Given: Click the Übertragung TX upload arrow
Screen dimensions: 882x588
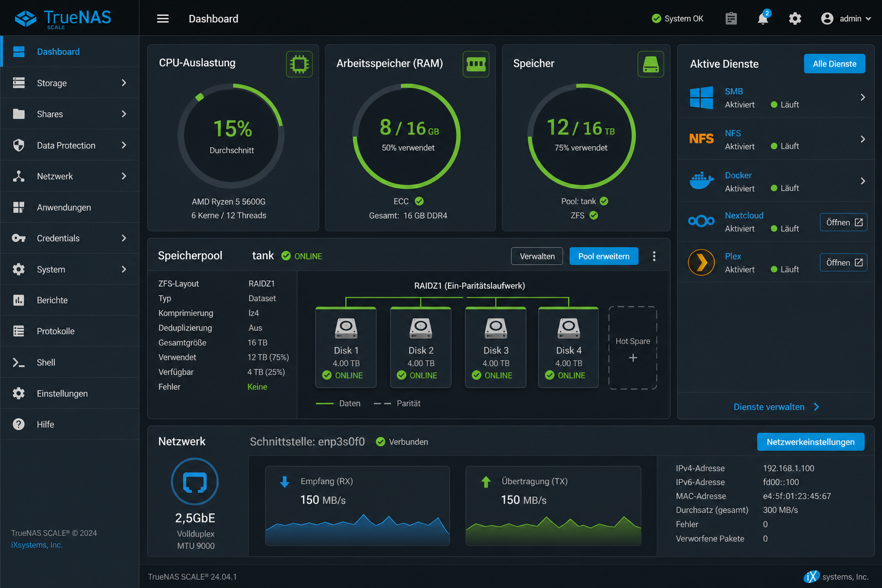Looking at the screenshot, I should 486,482.
